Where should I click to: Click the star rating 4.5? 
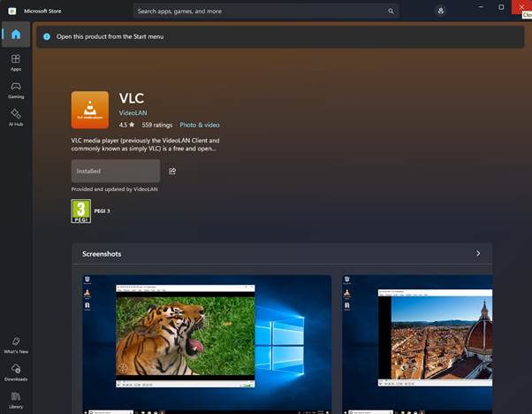pos(126,125)
